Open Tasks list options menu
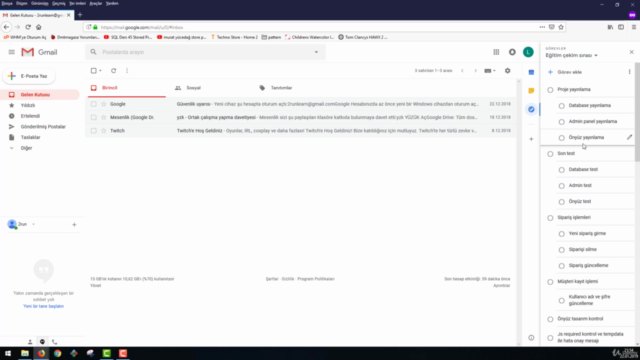640x360 pixels. [x=629, y=72]
